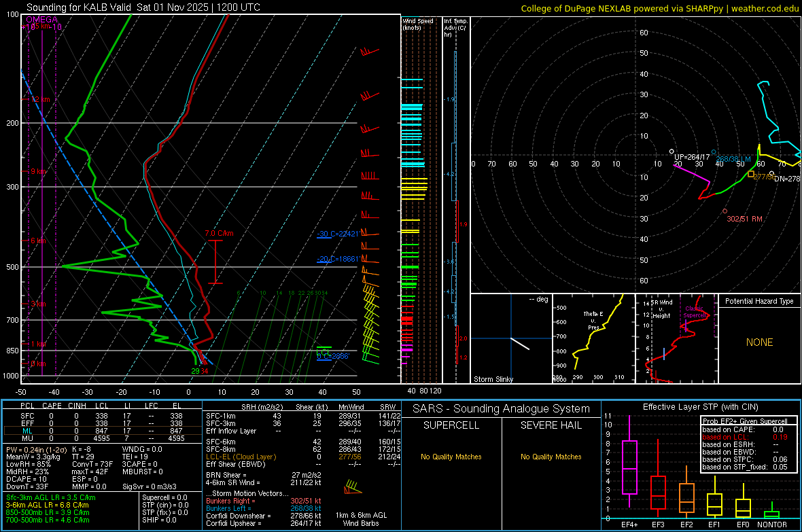Screen dimensions: 802x532
Task: Click the Bunkers Right storm motion row
Action: [264, 501]
